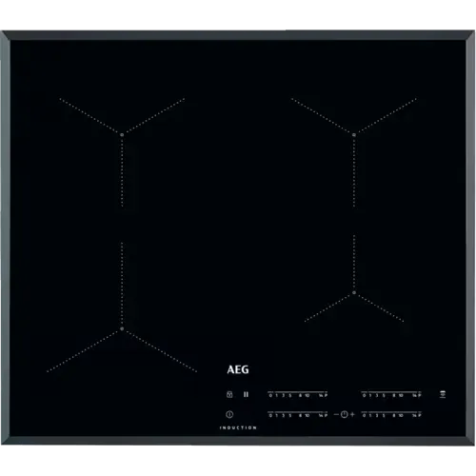Image resolution: width=476 pixels, height=476 pixels.
Task: Select level 1 on slider beside power symbol
Action: 277,415
